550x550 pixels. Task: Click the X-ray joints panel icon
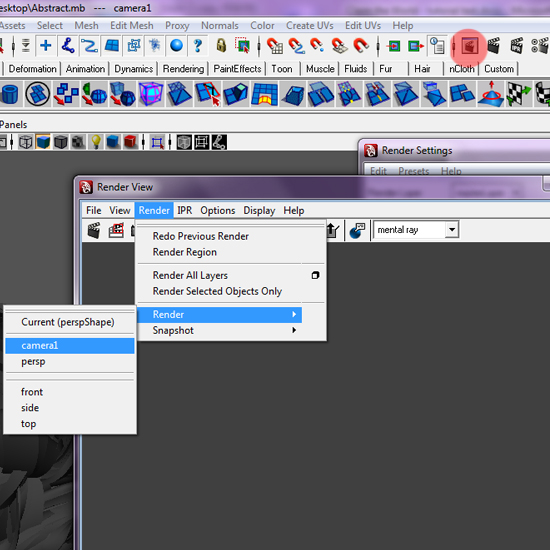tap(219, 142)
